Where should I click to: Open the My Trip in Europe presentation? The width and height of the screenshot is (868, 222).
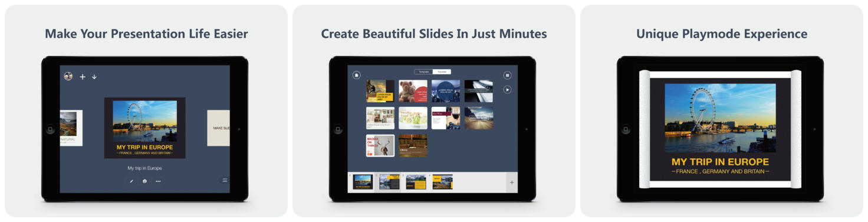145,128
